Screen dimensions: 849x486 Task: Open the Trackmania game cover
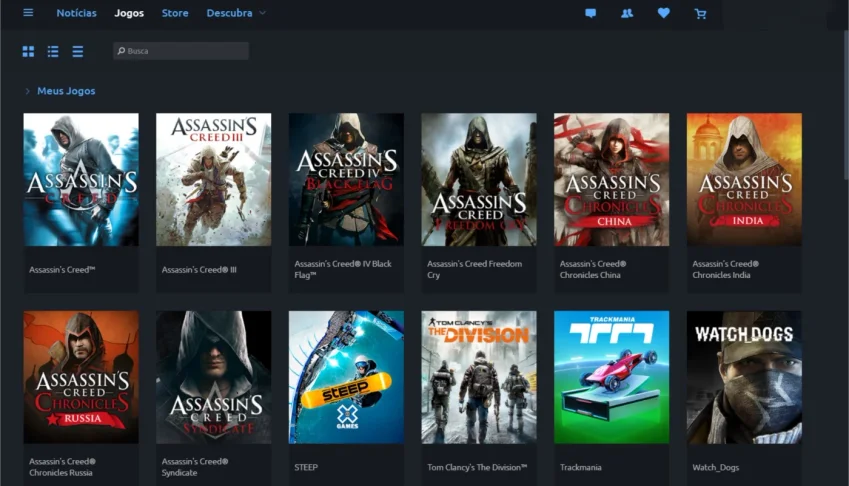pos(611,377)
